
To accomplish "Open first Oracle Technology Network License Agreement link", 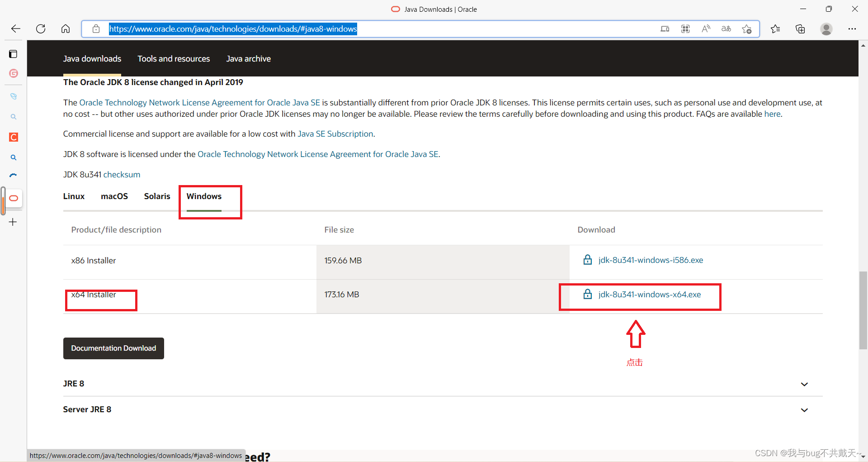I will tap(199, 103).
